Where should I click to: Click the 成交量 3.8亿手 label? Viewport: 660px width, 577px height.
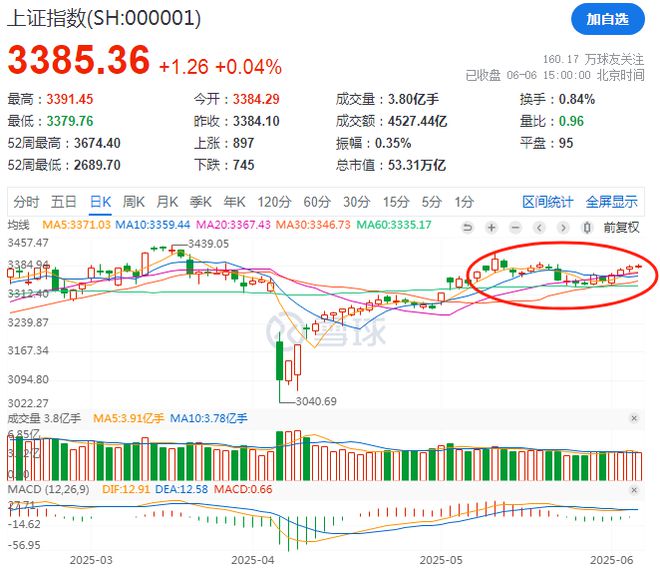44,418
